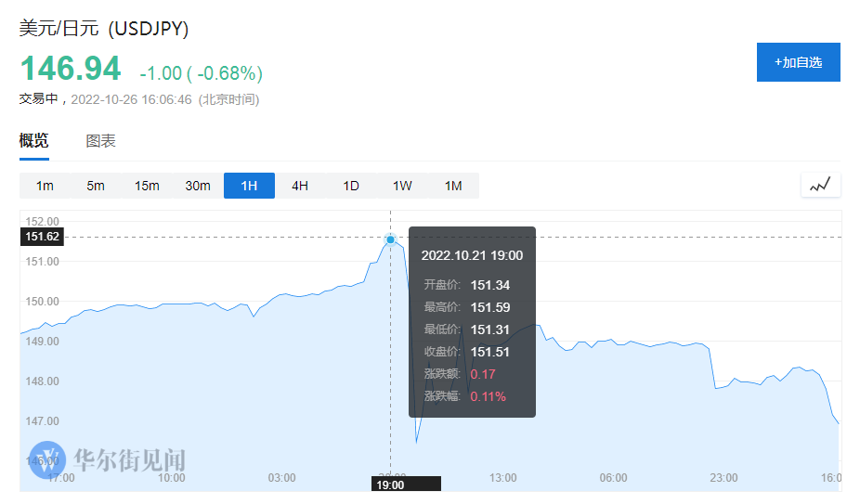
Task: Switch to the 概览 tab
Action: (x=34, y=141)
